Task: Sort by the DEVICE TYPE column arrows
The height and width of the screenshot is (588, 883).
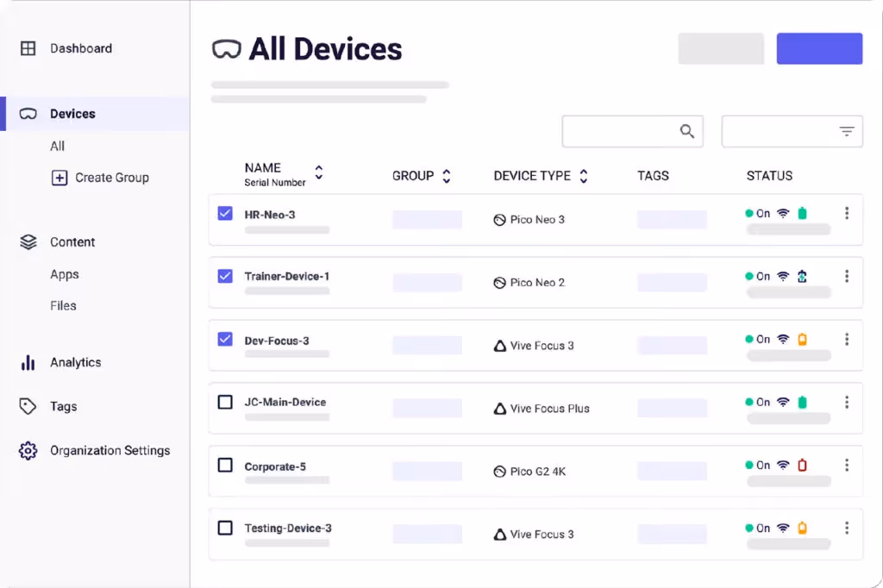Action: (584, 176)
